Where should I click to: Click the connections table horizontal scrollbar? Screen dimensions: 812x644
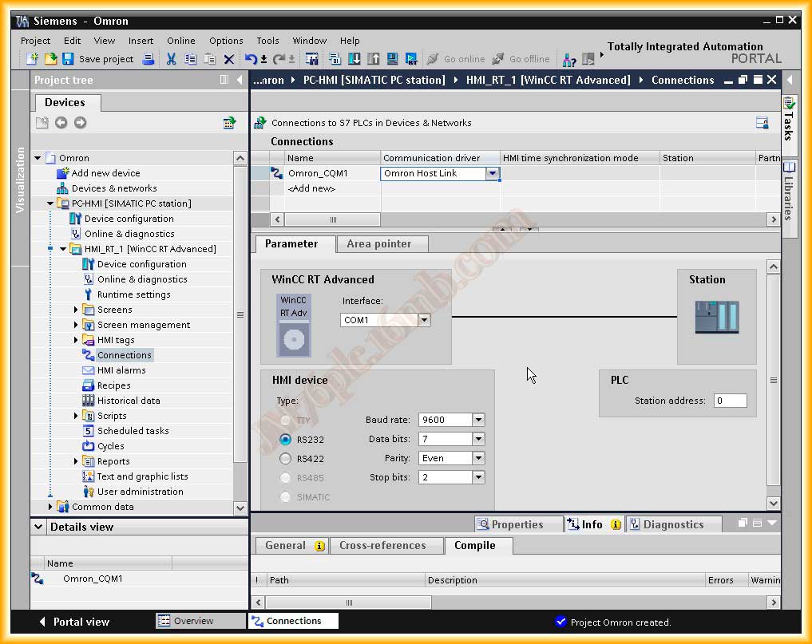point(333,219)
